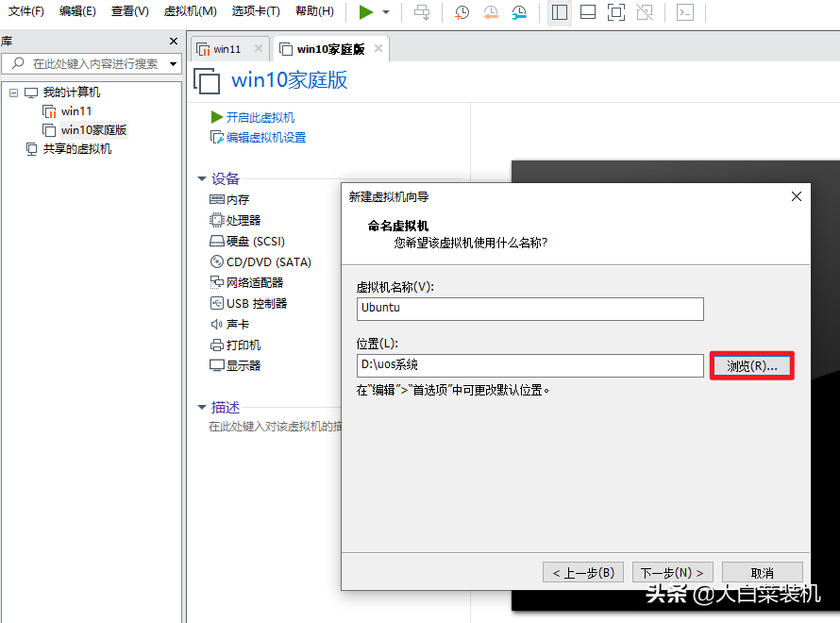Collapse the 我的计算机 tree node
840x623 pixels.
[14, 93]
